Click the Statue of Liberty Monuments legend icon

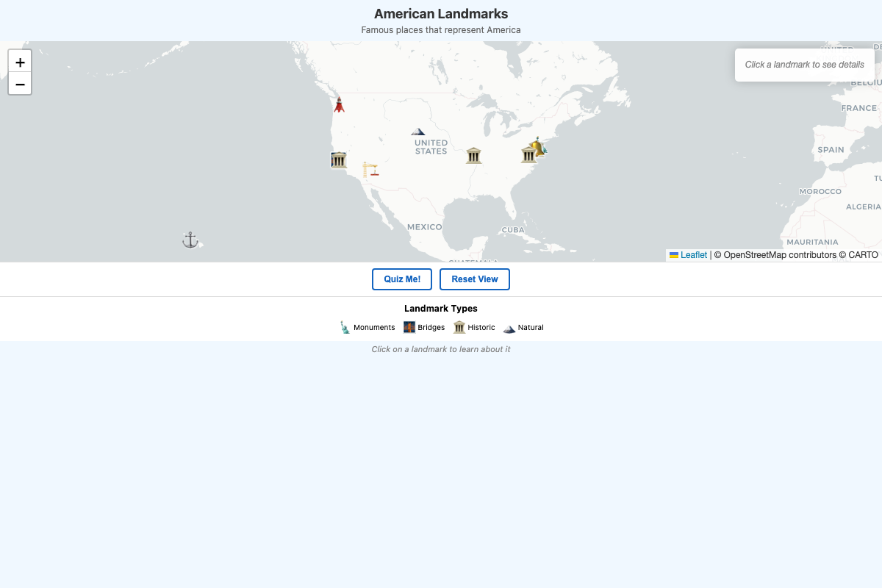(345, 327)
